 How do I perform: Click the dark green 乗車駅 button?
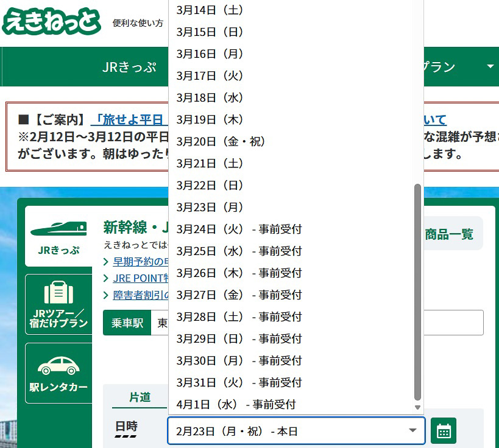click(x=127, y=323)
